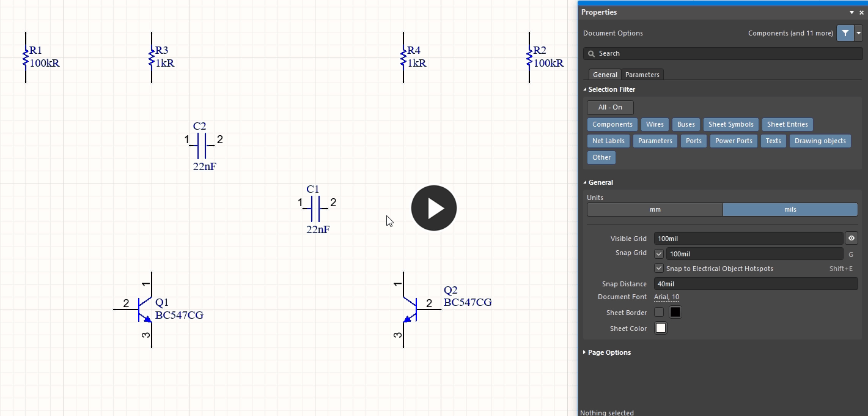Image resolution: width=868 pixels, height=416 pixels.
Task: Change the Sheet Color swatch
Action: (x=660, y=328)
